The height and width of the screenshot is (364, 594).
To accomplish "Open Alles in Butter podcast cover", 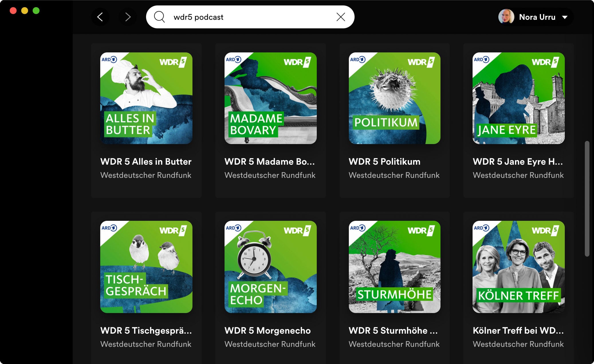I will 146,98.
